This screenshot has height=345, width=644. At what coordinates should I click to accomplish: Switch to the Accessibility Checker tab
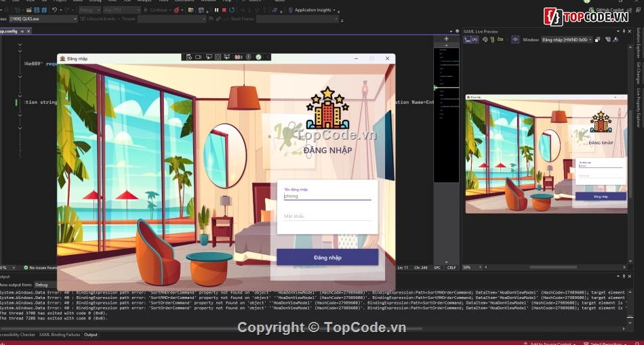point(18,335)
